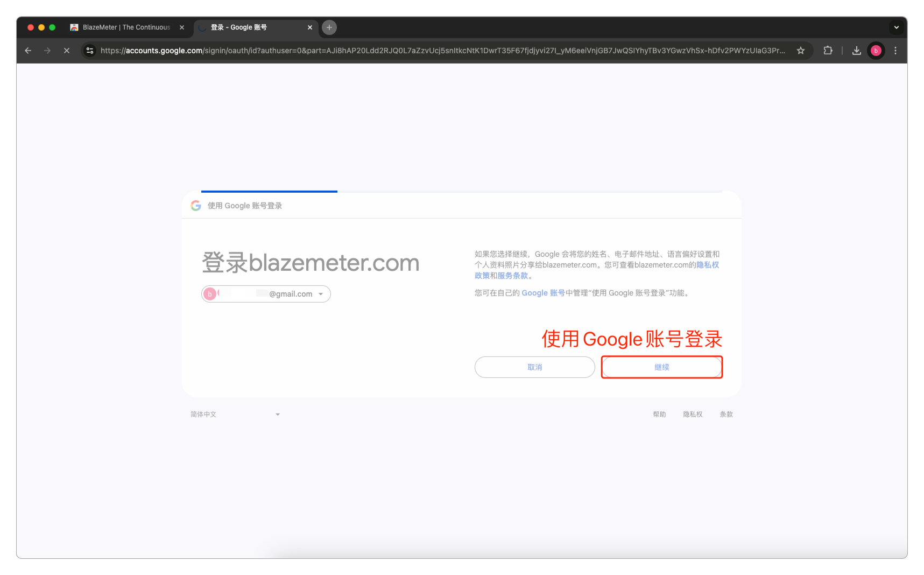
Task: Switch to the BlazeMeter tab
Action: pos(126,27)
